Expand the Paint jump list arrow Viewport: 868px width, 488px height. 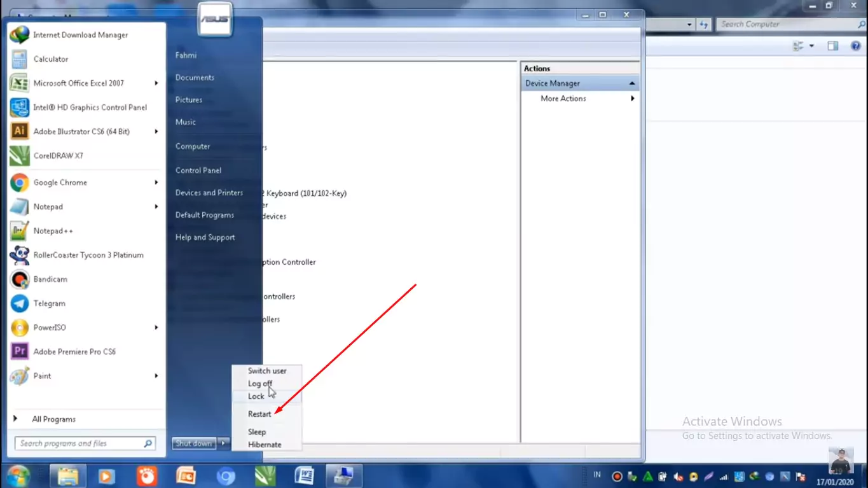click(x=156, y=376)
